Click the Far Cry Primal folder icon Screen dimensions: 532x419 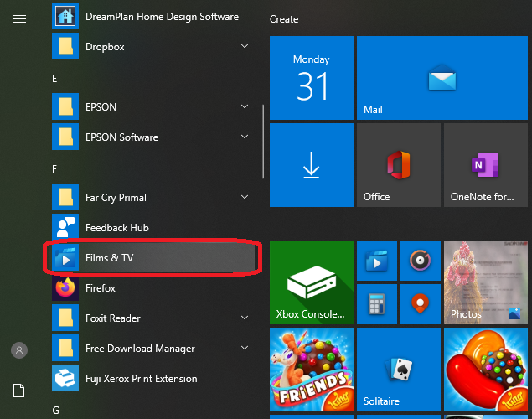(x=65, y=197)
